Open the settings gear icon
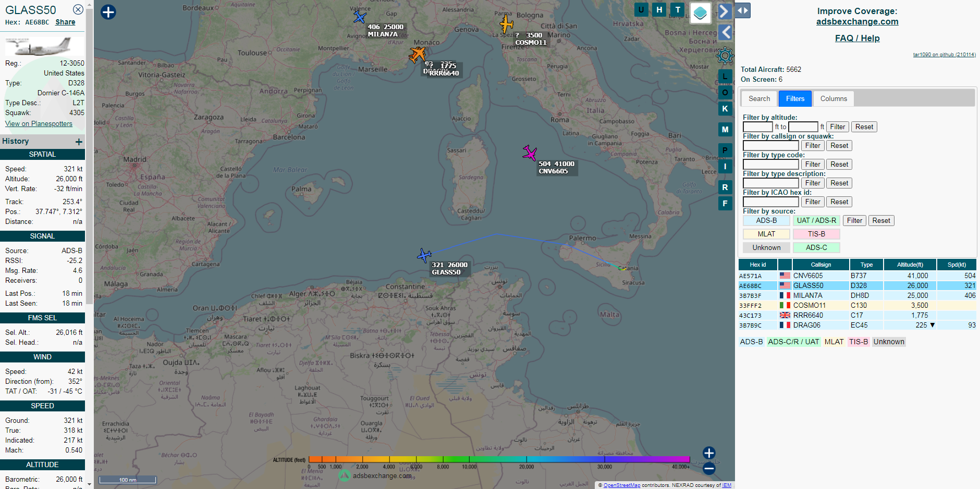Viewport: 980px width, 489px height. tap(725, 56)
